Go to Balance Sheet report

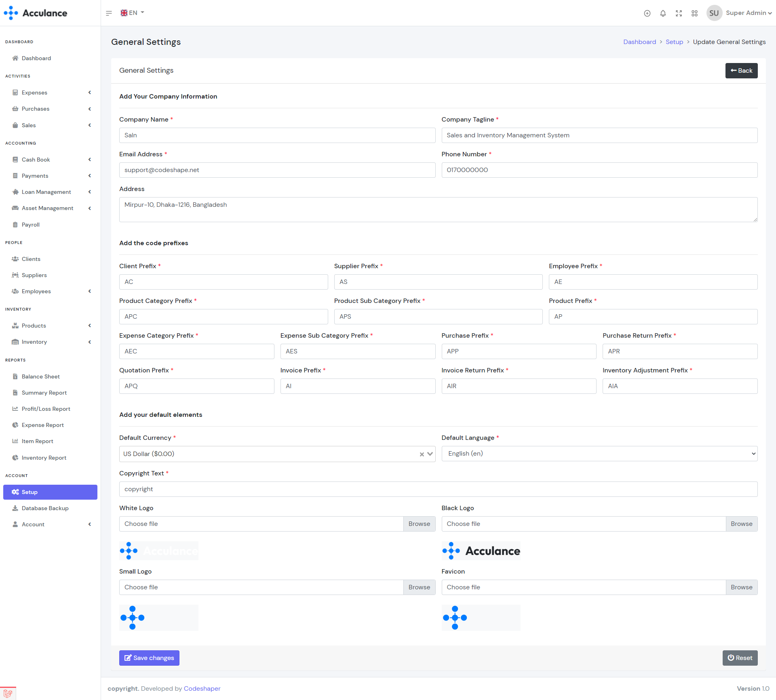coord(40,376)
